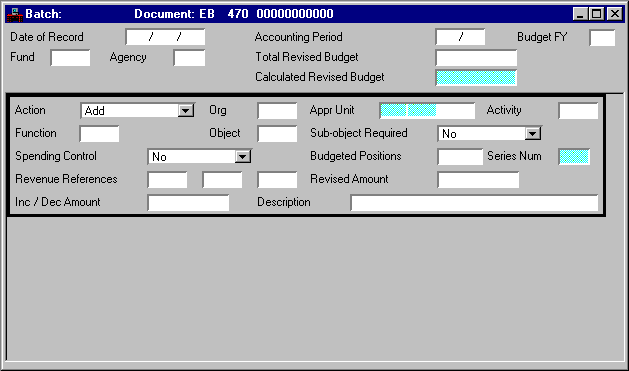Open the Spending Control dropdown arrow
Screen dimensions: 629x371
tap(243, 156)
